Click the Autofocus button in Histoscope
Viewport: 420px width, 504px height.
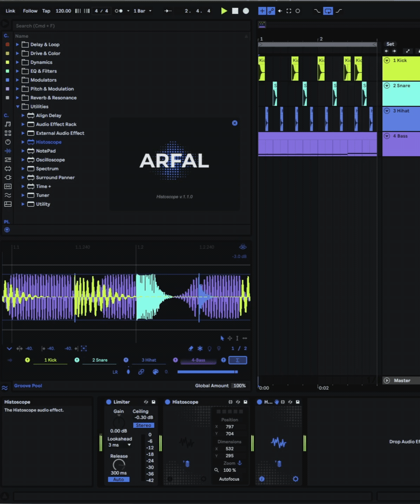tap(229, 479)
